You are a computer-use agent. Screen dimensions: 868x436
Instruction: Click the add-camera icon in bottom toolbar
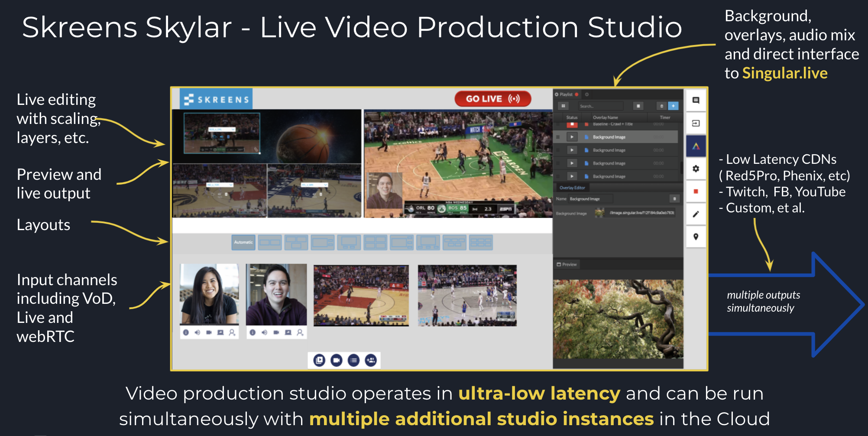point(336,360)
